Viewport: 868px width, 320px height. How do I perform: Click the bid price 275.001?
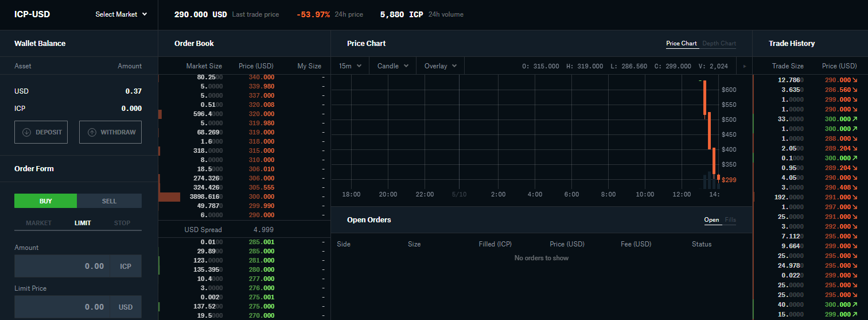(x=262, y=297)
